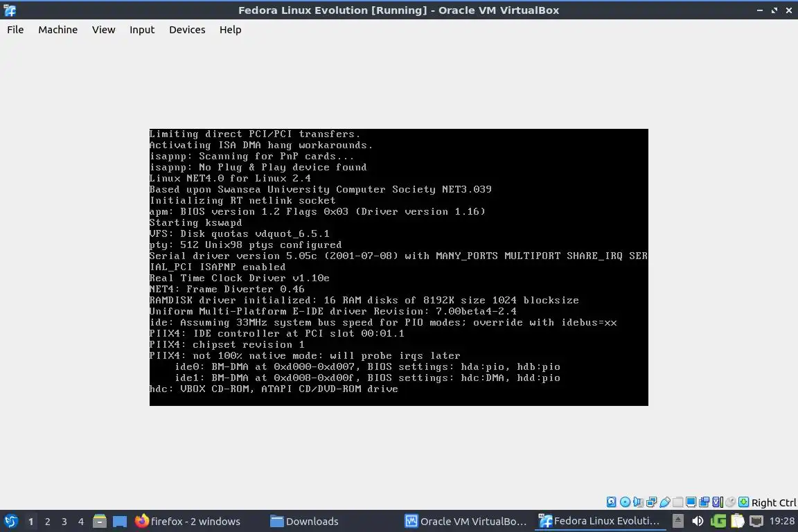Open the View menu
Viewport: 798px width, 532px height.
point(103,30)
